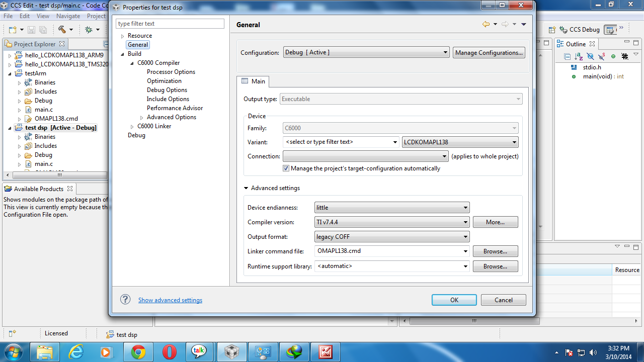Select Include Options in tree
Image resolution: width=644 pixels, height=362 pixels.
coord(168,99)
